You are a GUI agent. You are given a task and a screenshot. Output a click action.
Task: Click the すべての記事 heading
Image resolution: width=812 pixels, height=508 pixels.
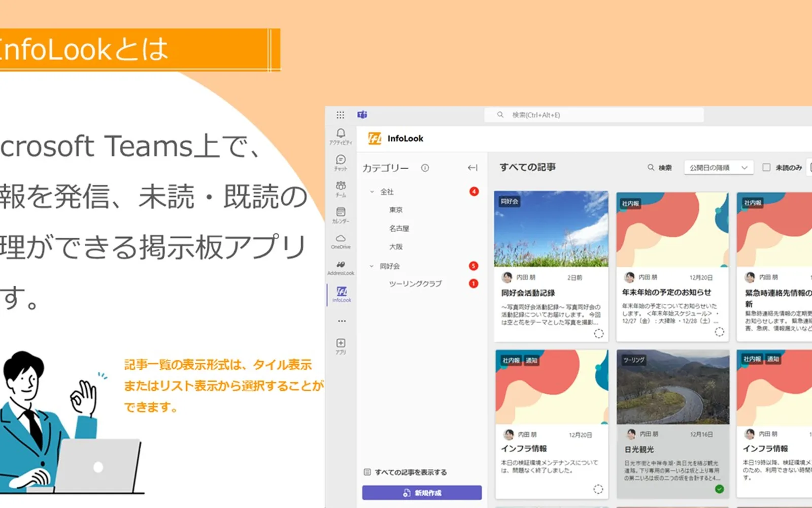527,167
